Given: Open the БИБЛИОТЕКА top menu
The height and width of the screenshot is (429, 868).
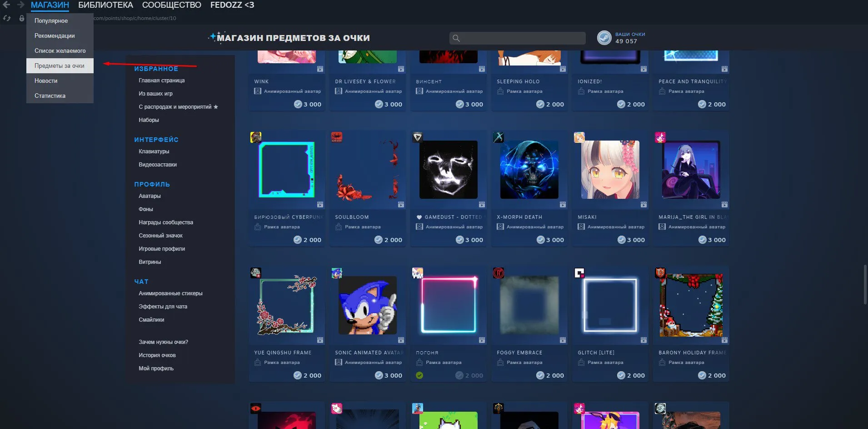Looking at the screenshot, I should [105, 5].
